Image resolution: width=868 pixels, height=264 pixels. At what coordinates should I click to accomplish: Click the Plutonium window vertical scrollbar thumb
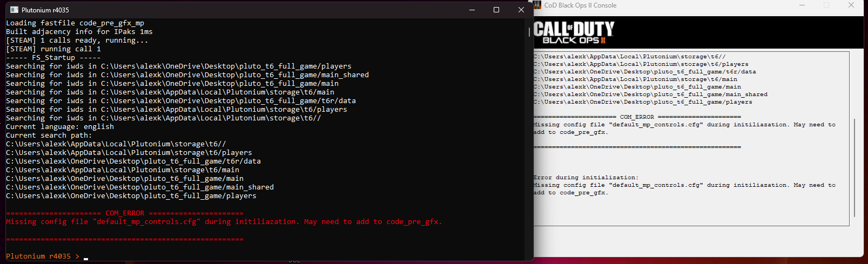[529, 32]
